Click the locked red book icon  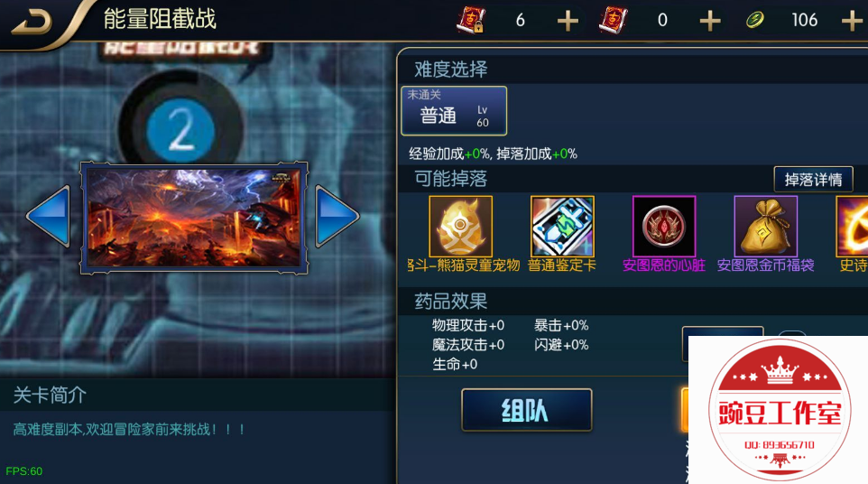(x=471, y=20)
